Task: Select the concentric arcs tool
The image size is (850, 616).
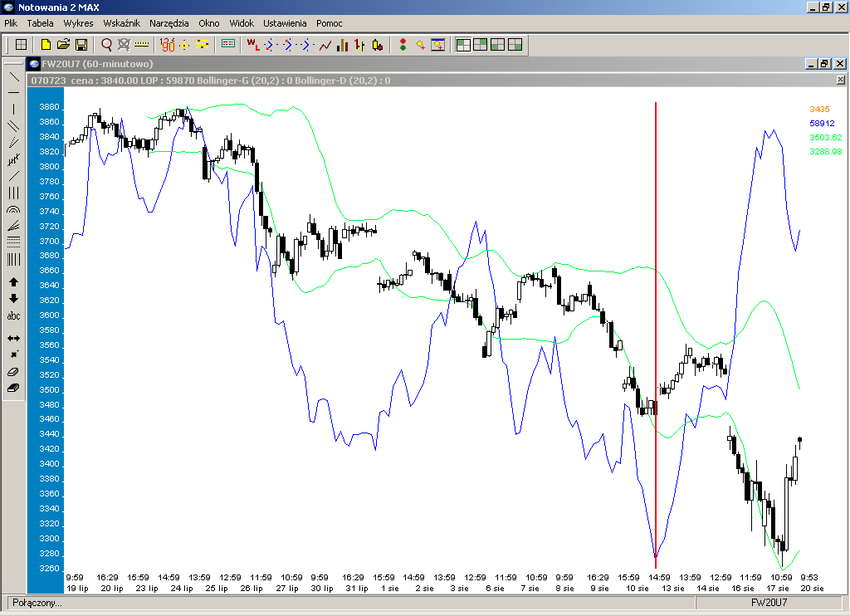Action: [13, 209]
